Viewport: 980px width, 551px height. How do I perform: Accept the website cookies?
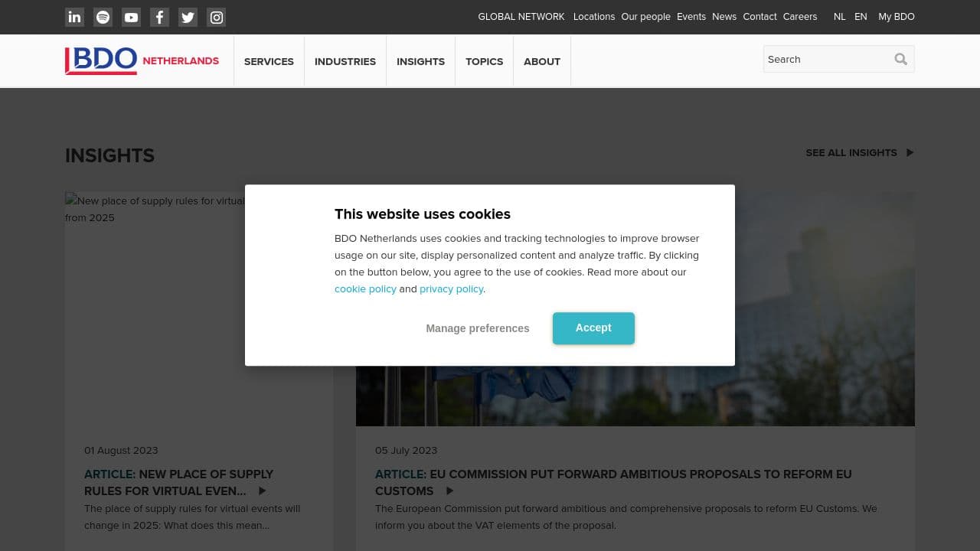click(593, 328)
